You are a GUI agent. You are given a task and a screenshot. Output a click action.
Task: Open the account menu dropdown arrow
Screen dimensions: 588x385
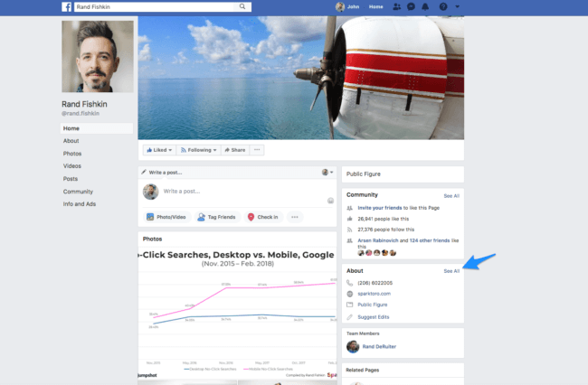coord(457,6)
